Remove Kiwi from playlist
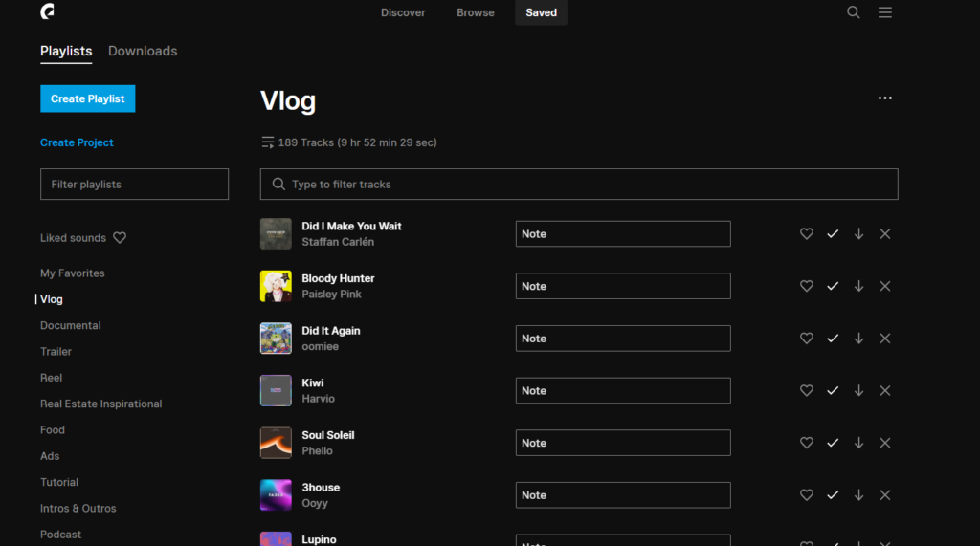980x546 pixels. click(885, 390)
